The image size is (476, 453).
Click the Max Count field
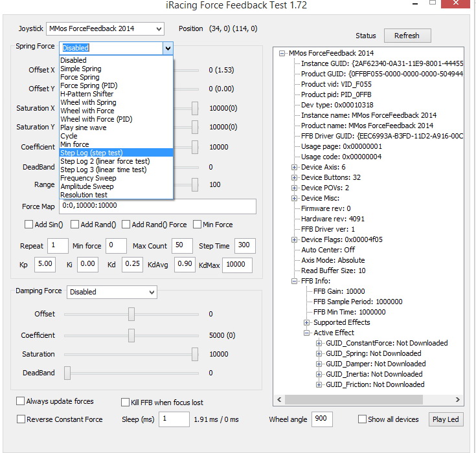click(182, 246)
